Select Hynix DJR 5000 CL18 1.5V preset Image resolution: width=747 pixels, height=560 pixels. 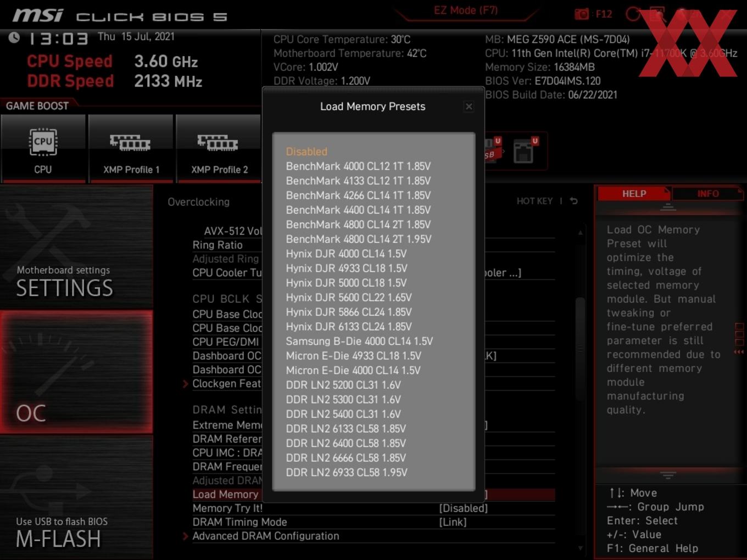[x=346, y=283]
